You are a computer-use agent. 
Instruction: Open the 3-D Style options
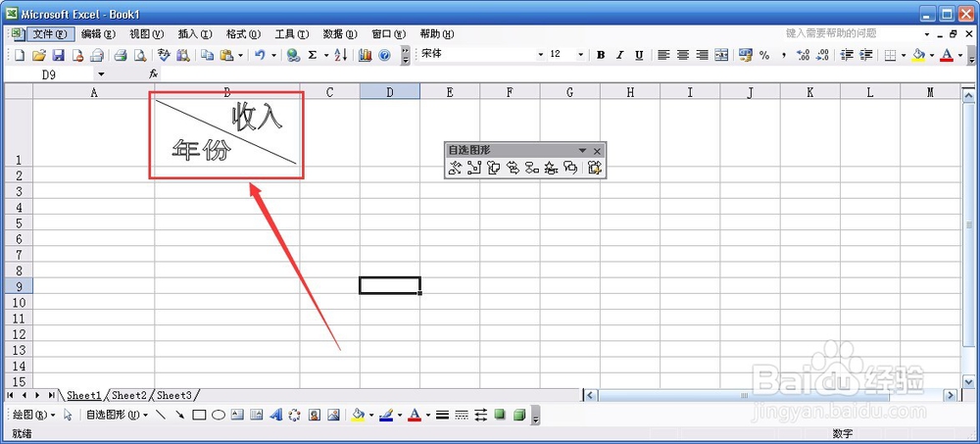(519, 415)
